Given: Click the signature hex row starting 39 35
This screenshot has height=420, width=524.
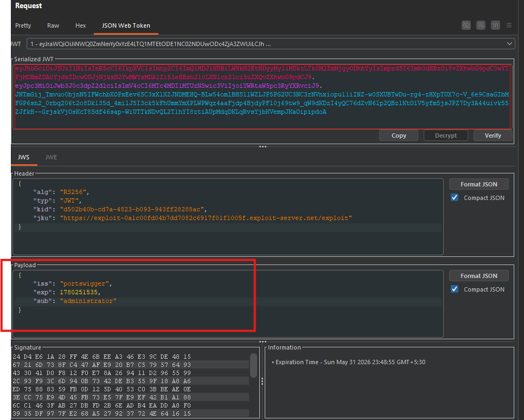Looking at the screenshot, I should coord(101,413).
